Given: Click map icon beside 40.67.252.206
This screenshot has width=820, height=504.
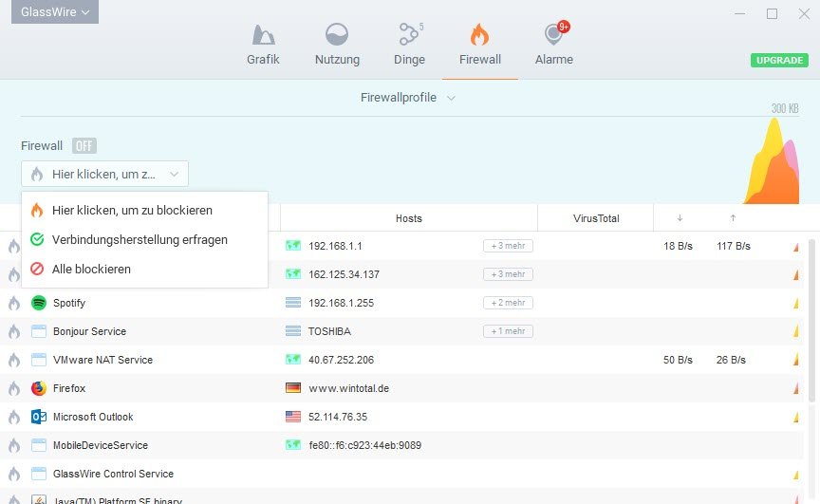Looking at the screenshot, I should (x=293, y=360).
